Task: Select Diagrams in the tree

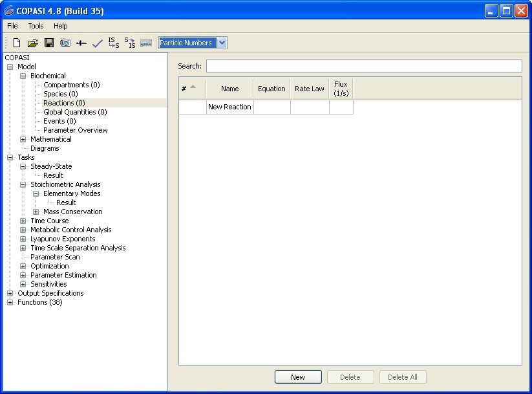Action: (45, 148)
